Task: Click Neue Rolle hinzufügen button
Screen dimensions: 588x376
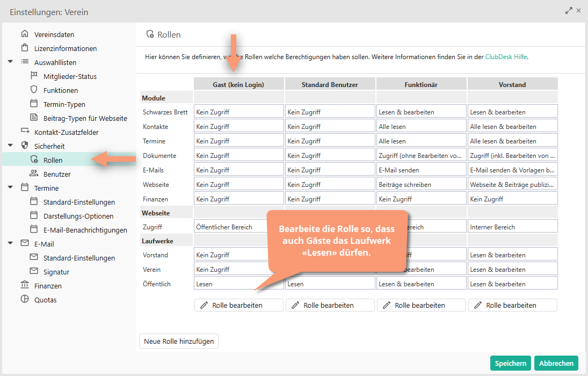Action: click(179, 341)
